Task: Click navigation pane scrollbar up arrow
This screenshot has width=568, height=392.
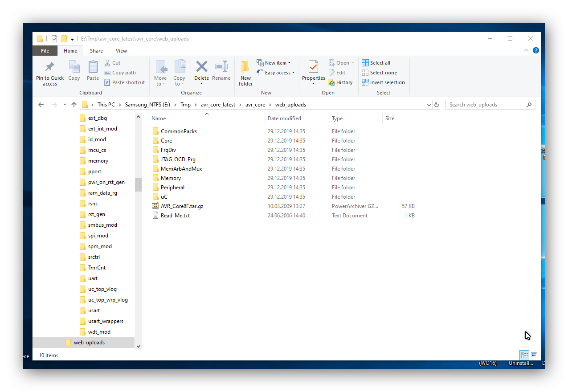Action: (x=138, y=117)
